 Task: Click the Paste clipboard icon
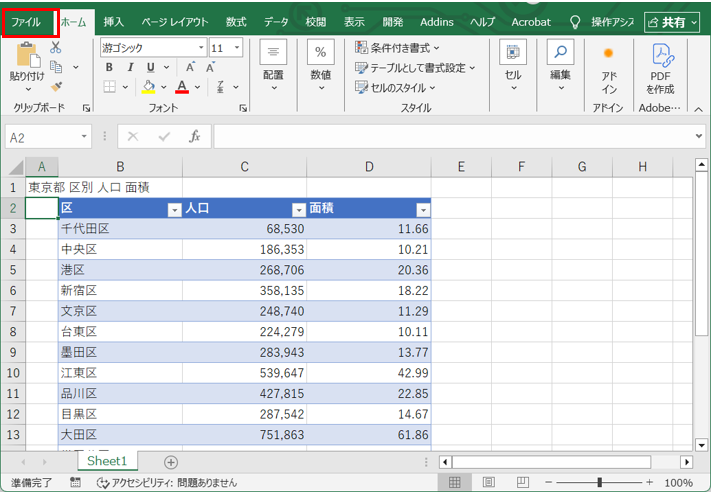(x=27, y=55)
